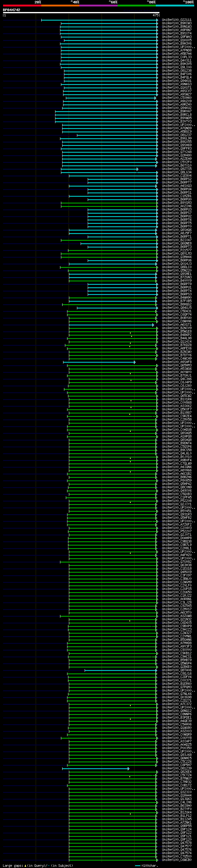Viewport: 197px width, 868px height.
Task: Select the UniRef100_B7ZGN3 label
Action: (x=176, y=277)
